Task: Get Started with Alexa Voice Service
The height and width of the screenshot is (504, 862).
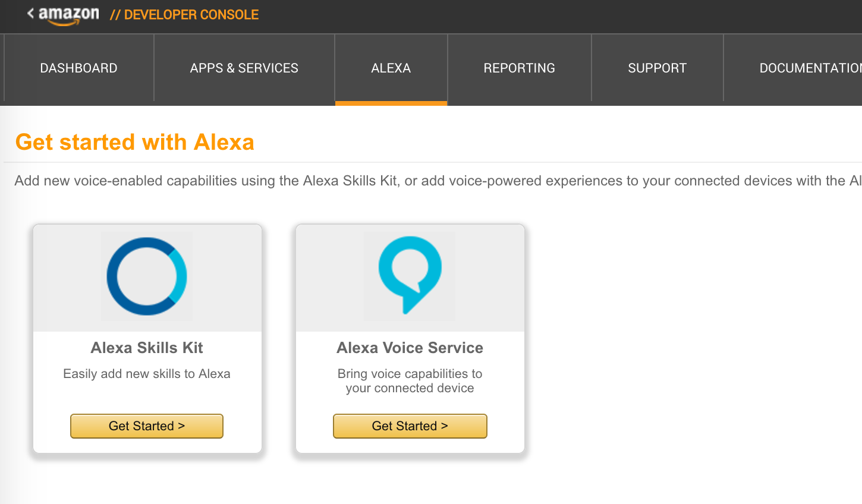Action: pyautogui.click(x=410, y=426)
